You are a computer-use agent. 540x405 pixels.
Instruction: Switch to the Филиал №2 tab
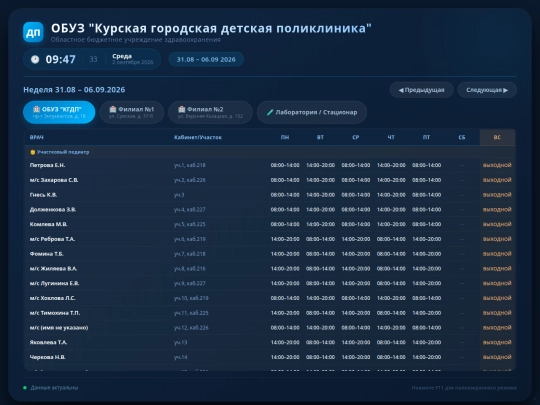pos(210,112)
